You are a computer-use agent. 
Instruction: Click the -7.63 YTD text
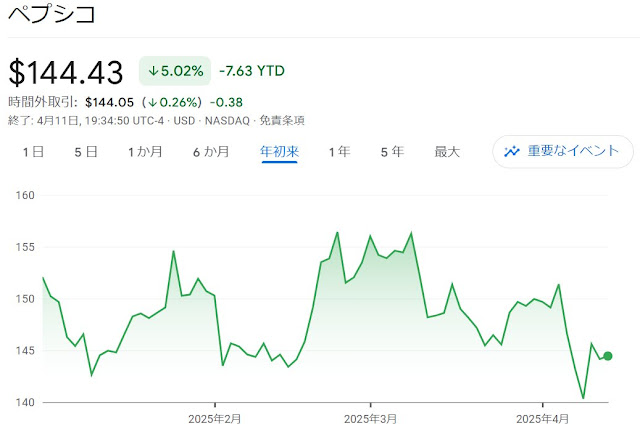252,71
